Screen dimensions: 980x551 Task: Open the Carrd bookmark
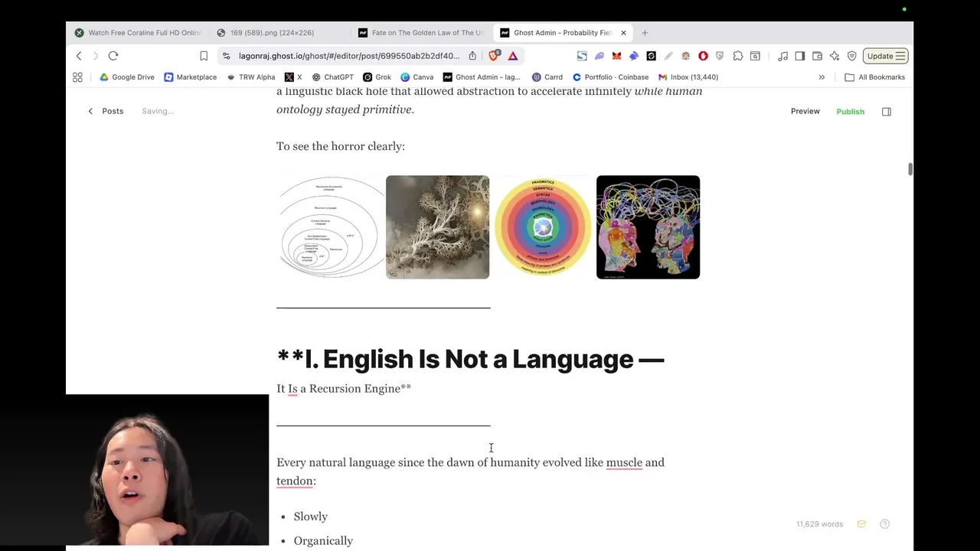coord(547,77)
